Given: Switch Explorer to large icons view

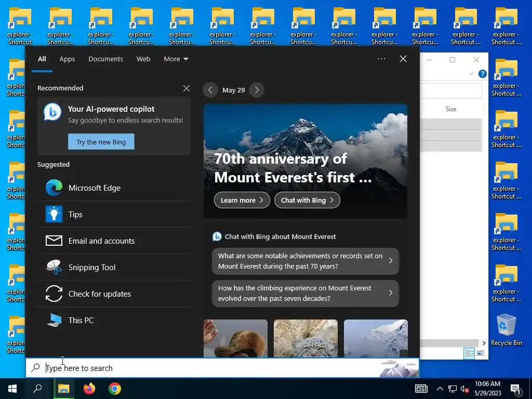Looking at the screenshot, I should (480, 353).
